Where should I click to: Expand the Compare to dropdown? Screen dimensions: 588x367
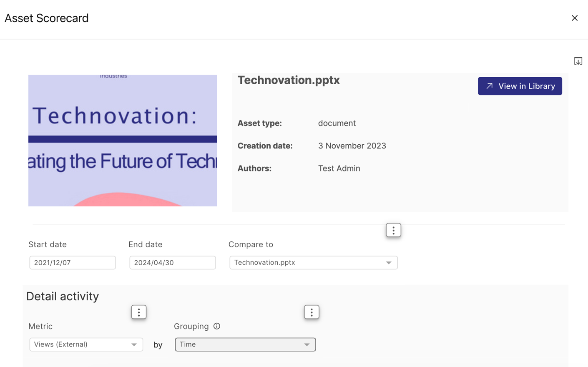tap(388, 263)
